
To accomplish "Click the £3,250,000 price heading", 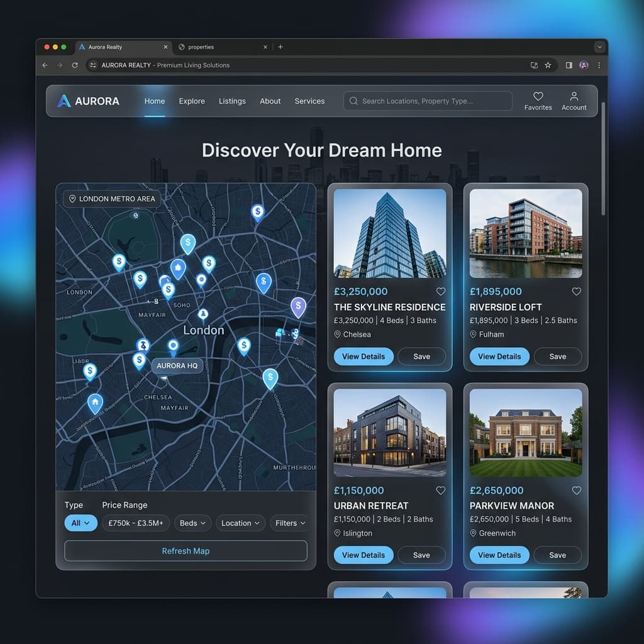I will 360,292.
